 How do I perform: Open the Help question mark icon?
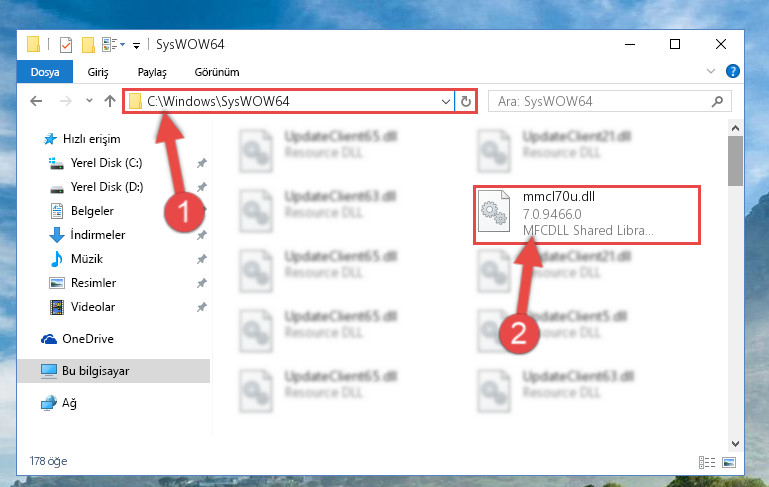tap(732, 72)
